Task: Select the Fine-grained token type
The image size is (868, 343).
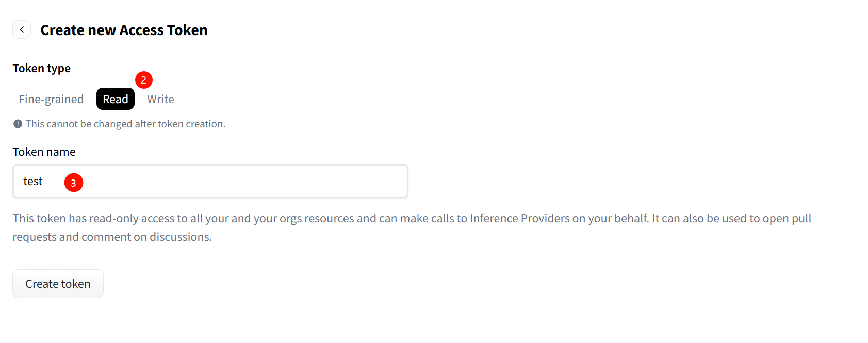Action: (51, 99)
